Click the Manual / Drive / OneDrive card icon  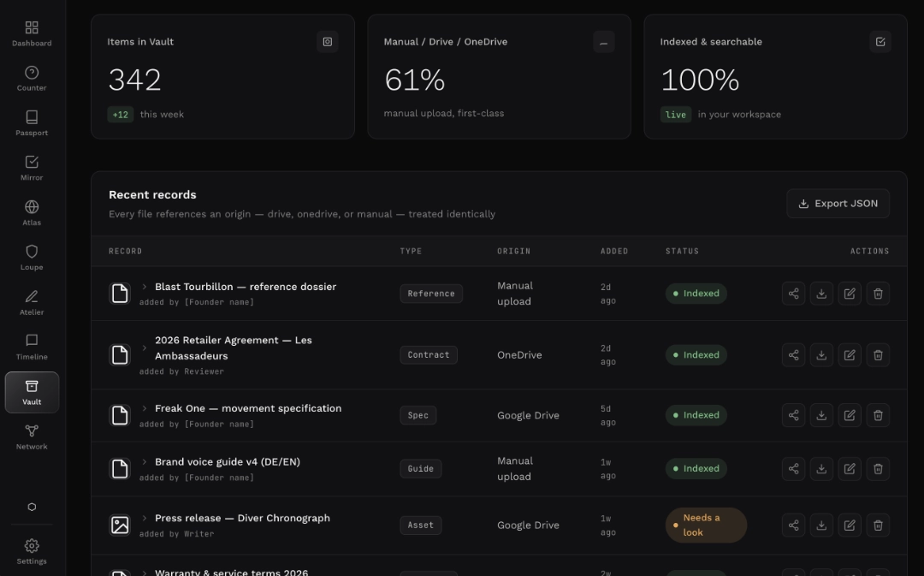[604, 42]
